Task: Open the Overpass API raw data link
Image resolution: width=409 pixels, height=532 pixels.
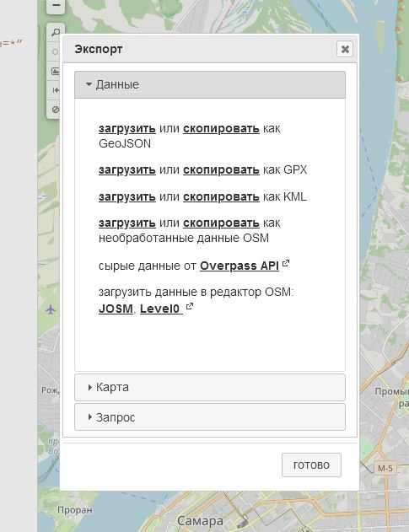Action: pyautogui.click(x=239, y=266)
